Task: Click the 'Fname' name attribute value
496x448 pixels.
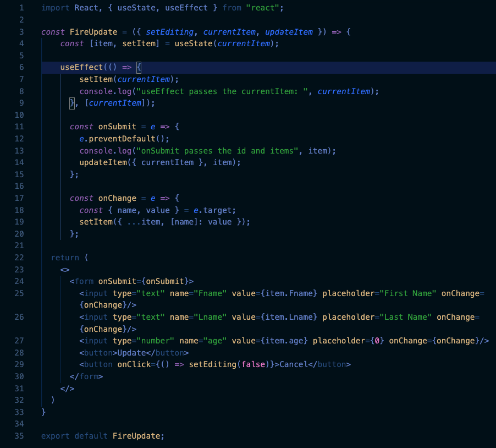Action: click(210, 293)
